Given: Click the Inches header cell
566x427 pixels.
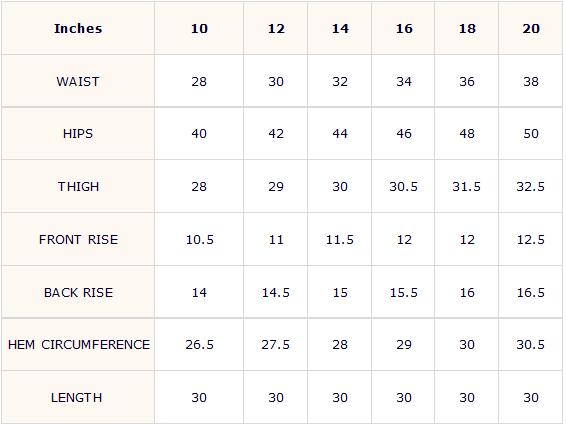Looking at the screenshot, I should 78,29.
